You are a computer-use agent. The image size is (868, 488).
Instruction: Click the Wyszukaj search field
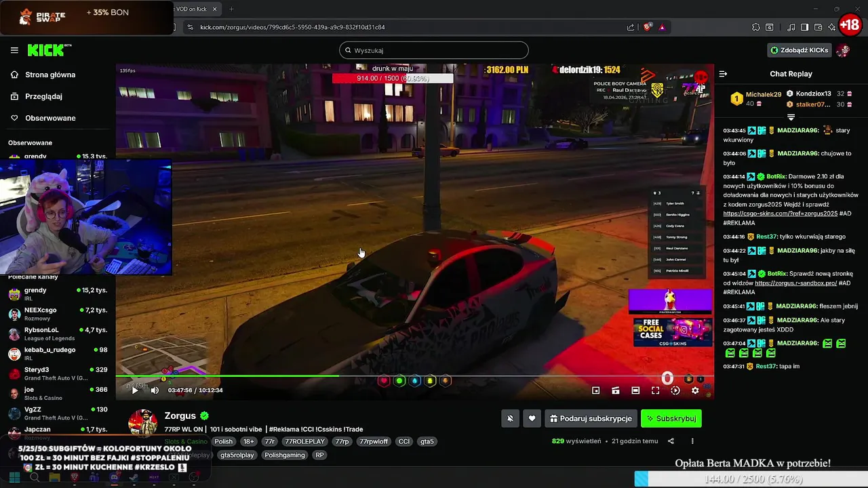point(433,50)
